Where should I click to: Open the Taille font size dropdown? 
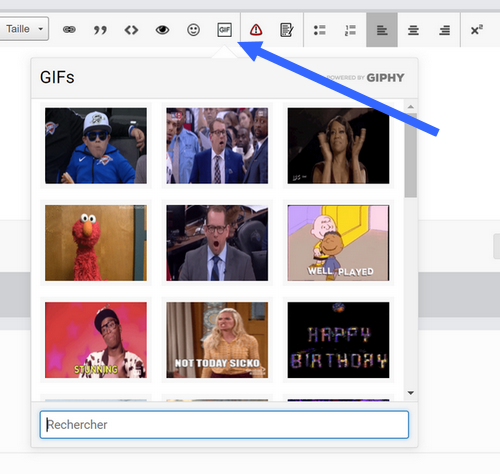click(23, 29)
